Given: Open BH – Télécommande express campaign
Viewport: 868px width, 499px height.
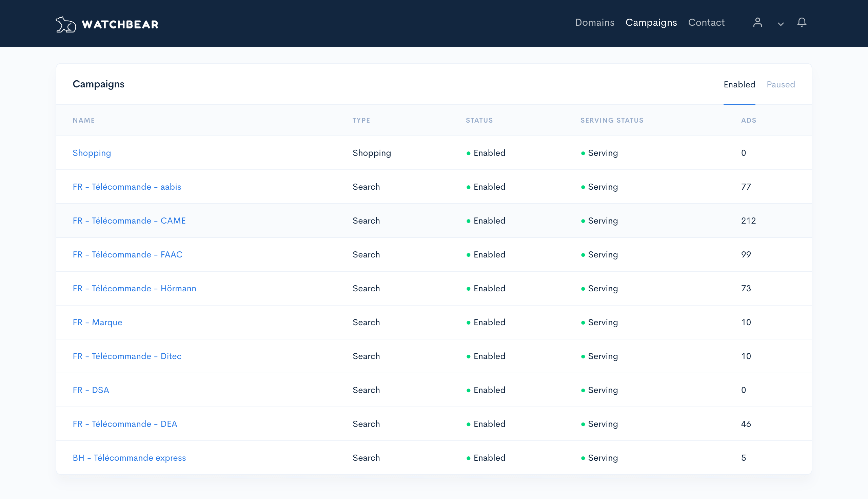Looking at the screenshot, I should pos(129,458).
